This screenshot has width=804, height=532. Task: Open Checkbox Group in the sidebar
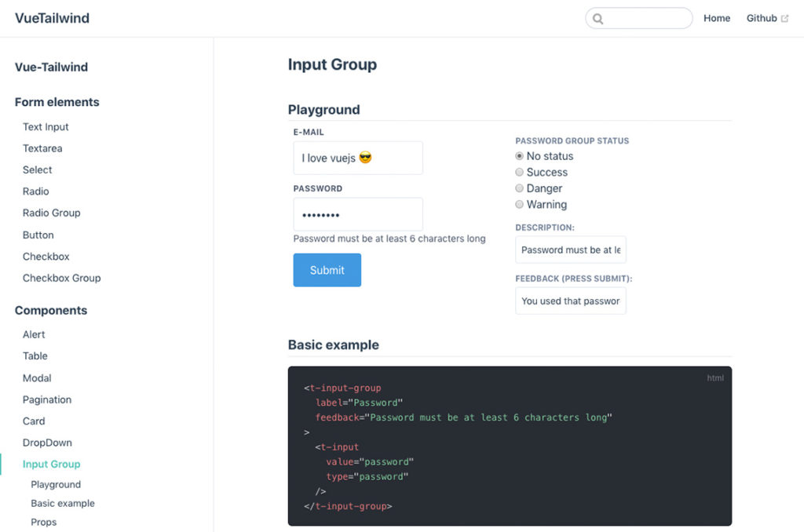(61, 278)
